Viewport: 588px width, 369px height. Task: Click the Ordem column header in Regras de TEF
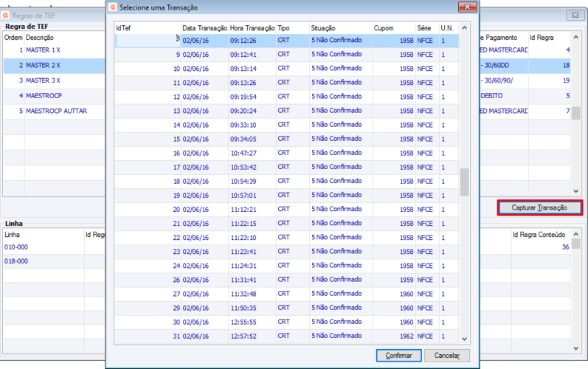13,38
